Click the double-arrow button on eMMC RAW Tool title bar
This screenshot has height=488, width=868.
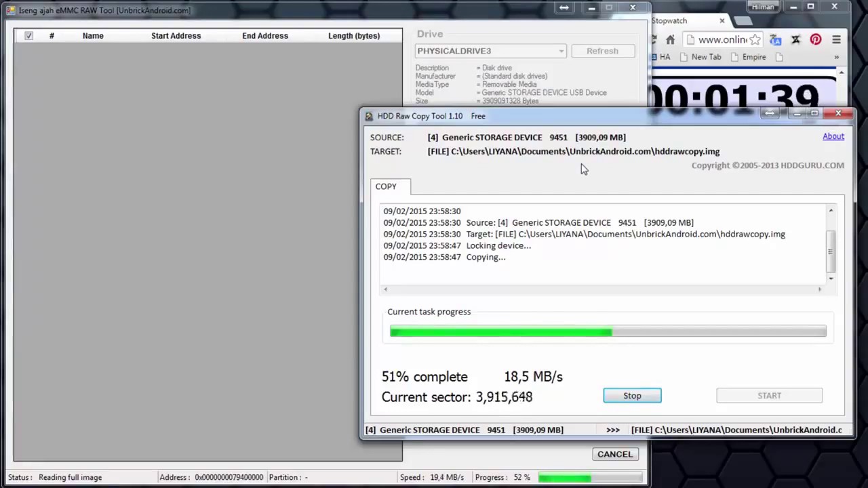[x=564, y=7]
